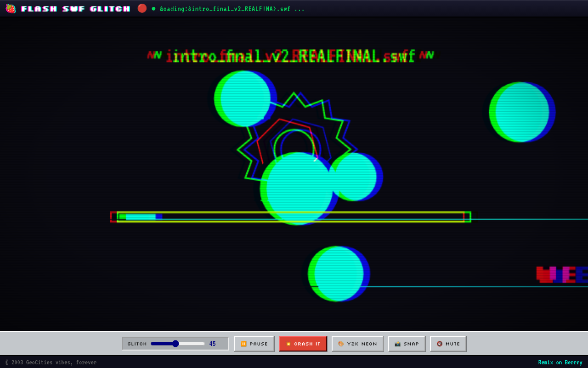Click the red recording dot icon
This screenshot has height=368, width=588.
coord(142,8)
